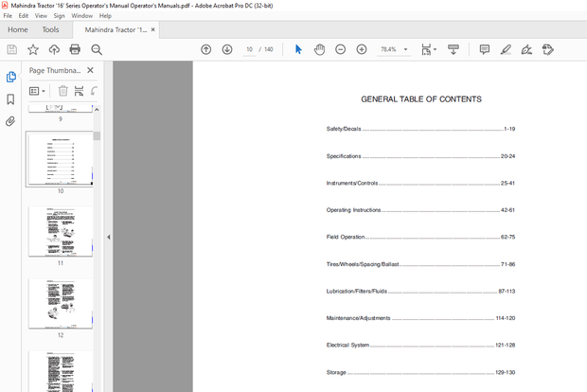Go to previous page arrow
The image size is (587, 392).
[x=205, y=49]
